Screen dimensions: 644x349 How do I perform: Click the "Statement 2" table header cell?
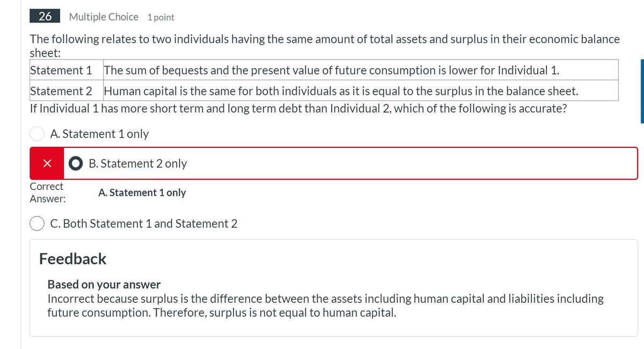tap(61, 91)
